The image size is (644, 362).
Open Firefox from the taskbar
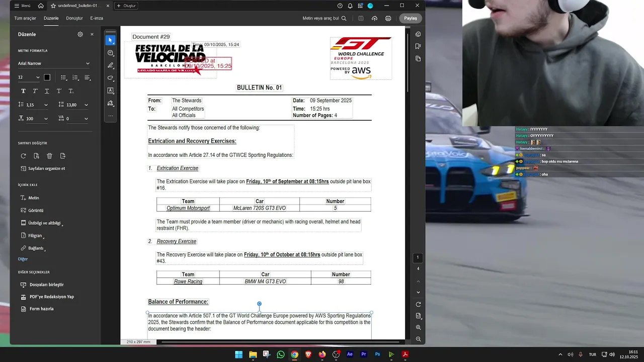tap(322, 354)
